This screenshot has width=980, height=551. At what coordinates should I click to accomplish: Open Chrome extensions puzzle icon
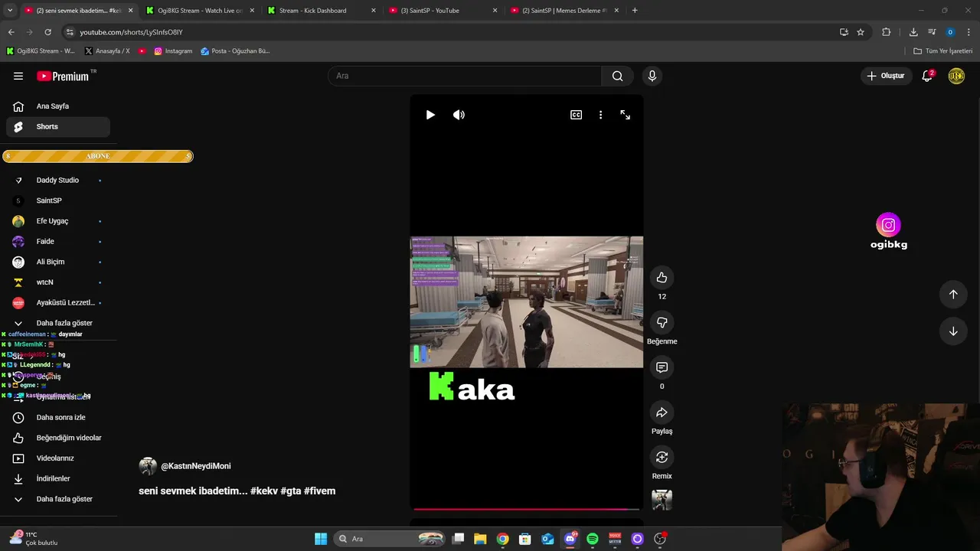pos(887,32)
